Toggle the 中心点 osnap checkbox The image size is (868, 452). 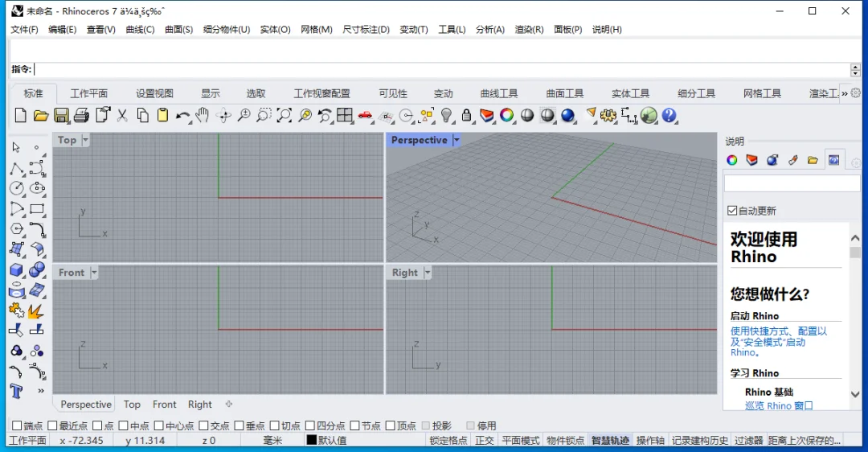point(159,425)
